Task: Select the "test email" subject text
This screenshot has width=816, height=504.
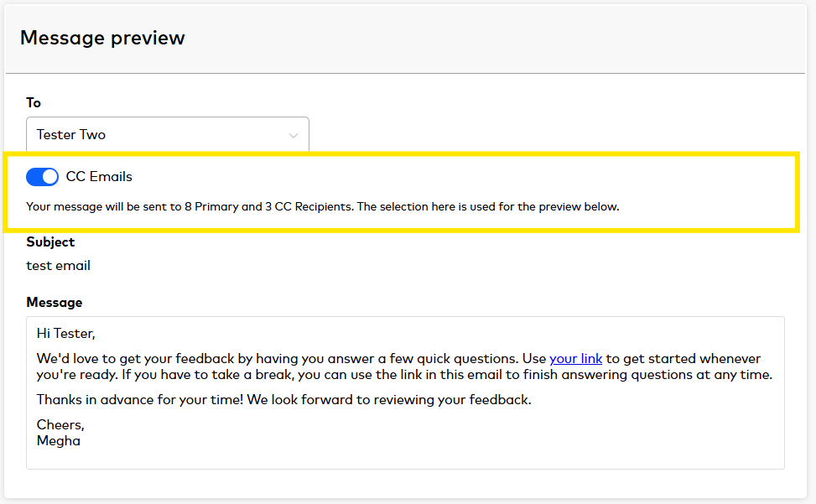Action: click(59, 266)
